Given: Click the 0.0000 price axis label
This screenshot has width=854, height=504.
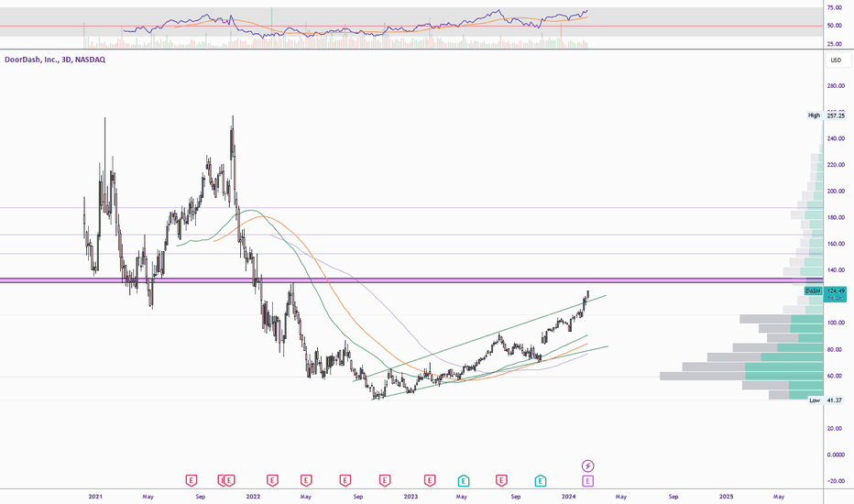Looking at the screenshot, I should click(x=836, y=455).
